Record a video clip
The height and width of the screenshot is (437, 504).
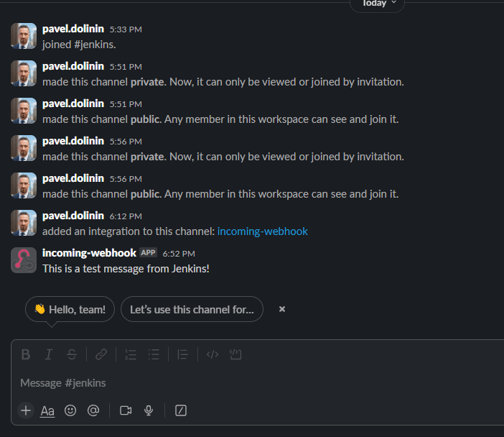[x=126, y=410]
